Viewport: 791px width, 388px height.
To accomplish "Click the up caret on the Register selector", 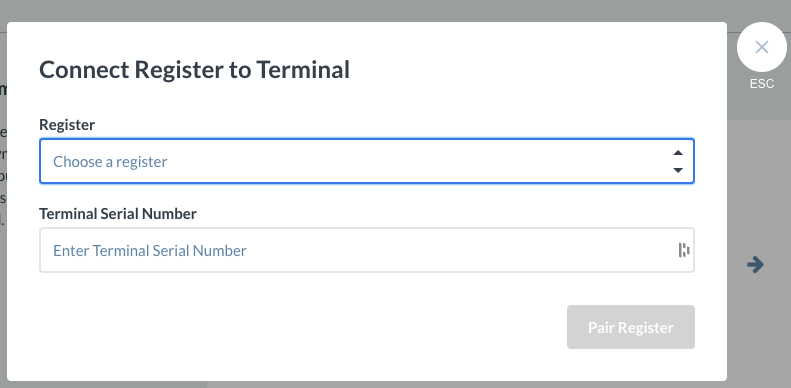I will [x=678, y=153].
